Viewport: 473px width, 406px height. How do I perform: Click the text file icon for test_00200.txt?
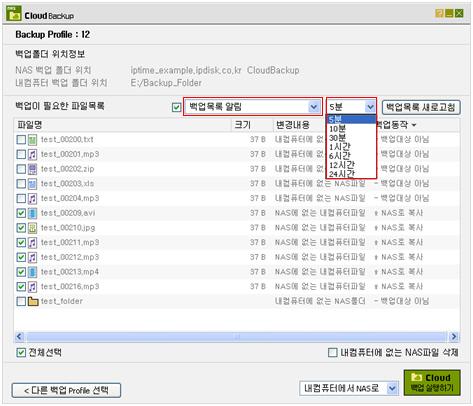click(32, 140)
